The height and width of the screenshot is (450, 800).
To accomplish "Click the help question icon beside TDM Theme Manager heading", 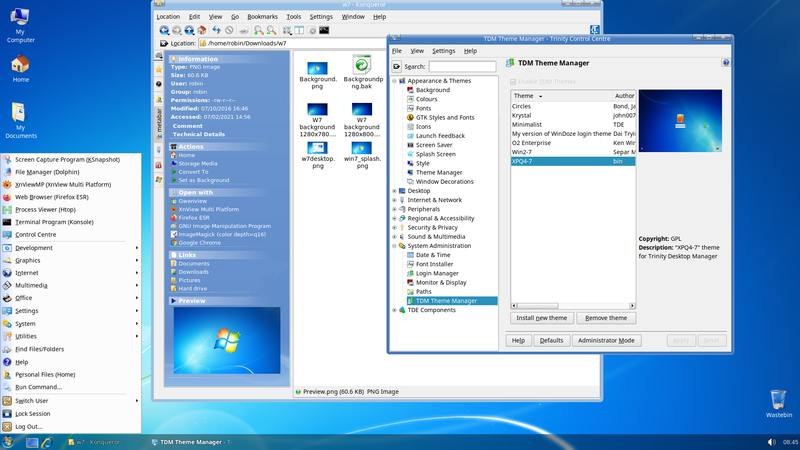I will point(726,63).
